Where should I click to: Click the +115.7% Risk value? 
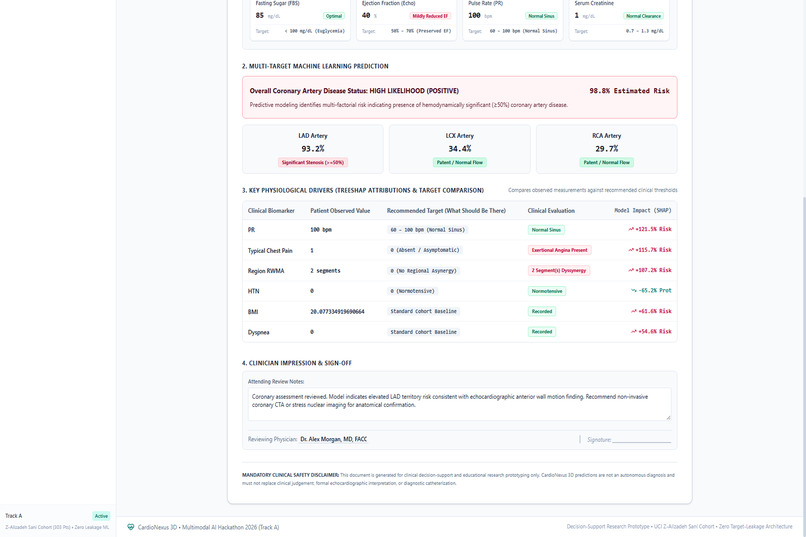653,250
